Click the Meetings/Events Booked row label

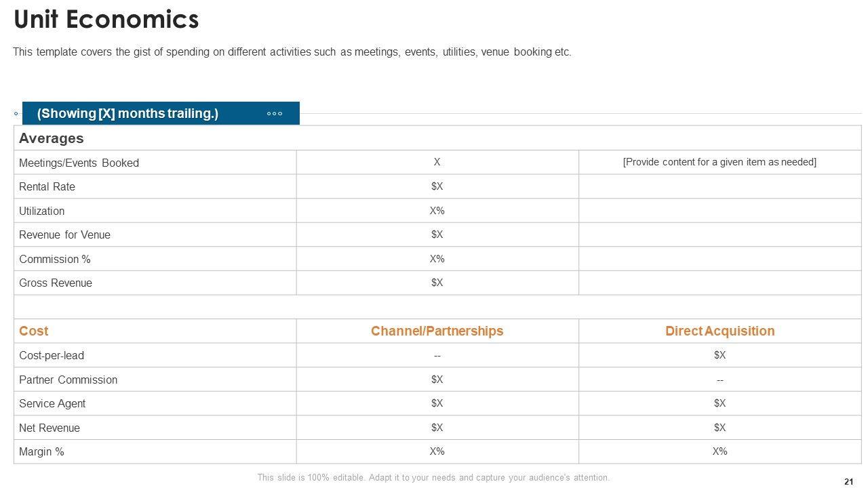[79, 163]
